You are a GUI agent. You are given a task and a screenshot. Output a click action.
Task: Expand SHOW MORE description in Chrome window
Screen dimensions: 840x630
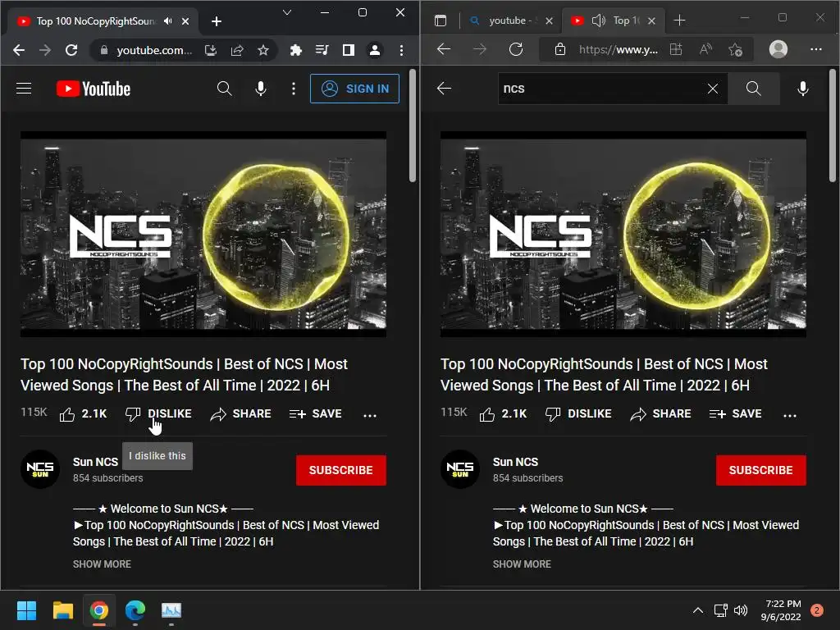pos(102,564)
